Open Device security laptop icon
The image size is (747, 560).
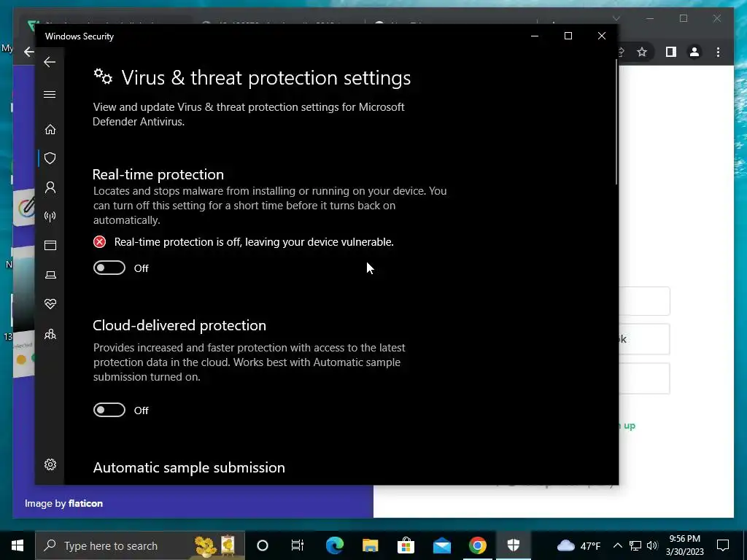[50, 275]
